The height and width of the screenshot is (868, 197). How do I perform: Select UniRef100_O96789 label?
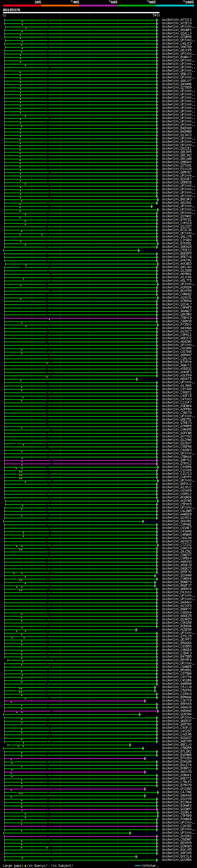(x=177, y=47)
